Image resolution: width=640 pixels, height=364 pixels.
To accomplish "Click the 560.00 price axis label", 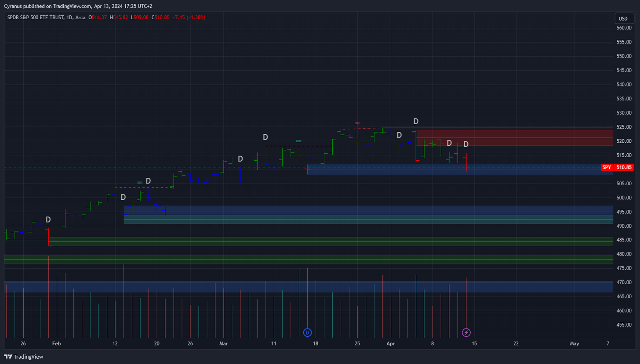I will [x=624, y=28].
